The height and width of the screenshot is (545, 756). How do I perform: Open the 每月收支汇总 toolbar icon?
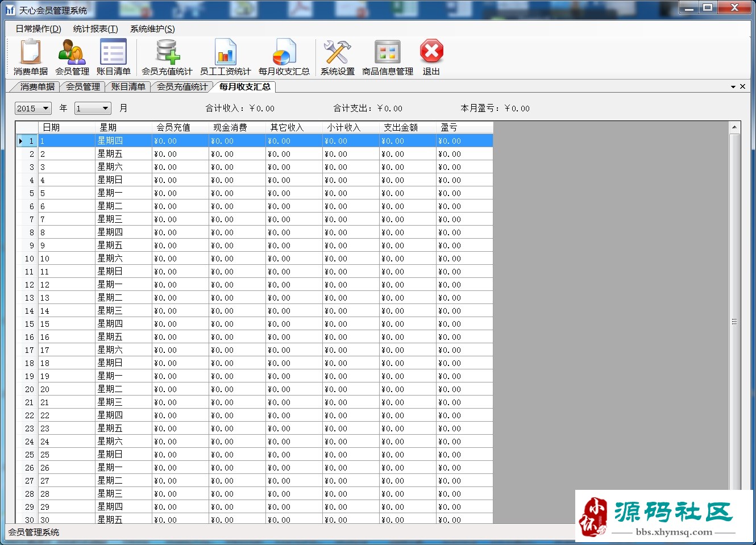[x=284, y=57]
